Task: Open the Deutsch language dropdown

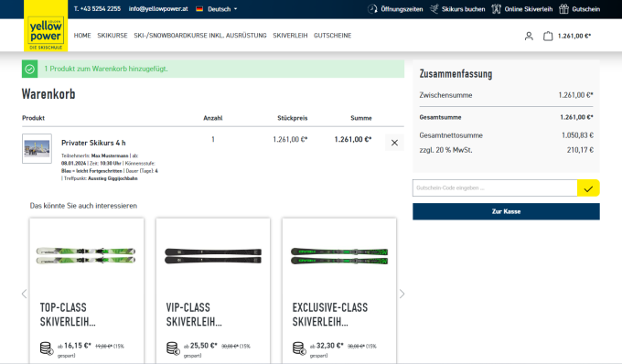Action: 222,9
